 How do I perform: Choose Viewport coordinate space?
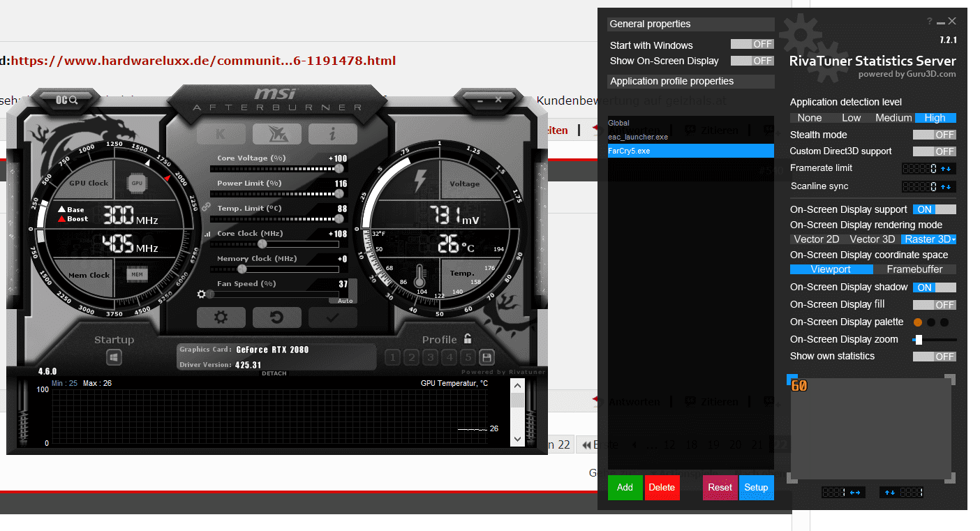point(831,269)
